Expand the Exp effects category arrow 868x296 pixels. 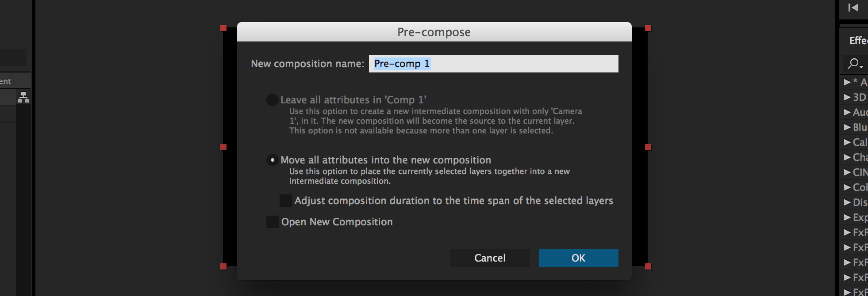pyautogui.click(x=847, y=217)
